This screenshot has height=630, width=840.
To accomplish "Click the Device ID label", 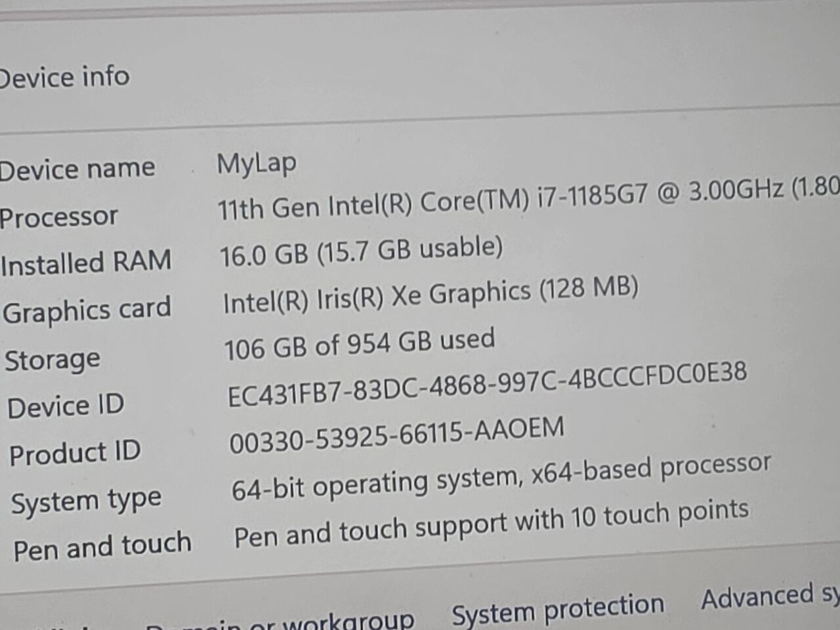I will (x=66, y=406).
